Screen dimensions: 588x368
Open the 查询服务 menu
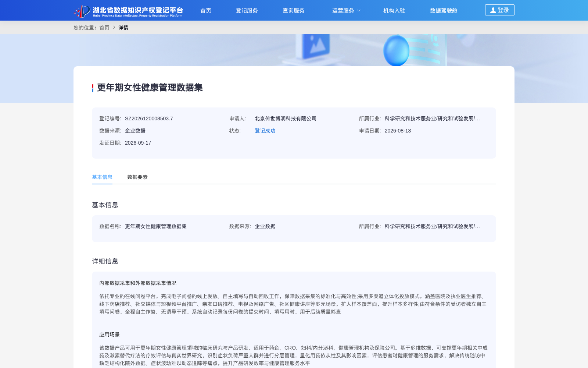(x=294, y=11)
